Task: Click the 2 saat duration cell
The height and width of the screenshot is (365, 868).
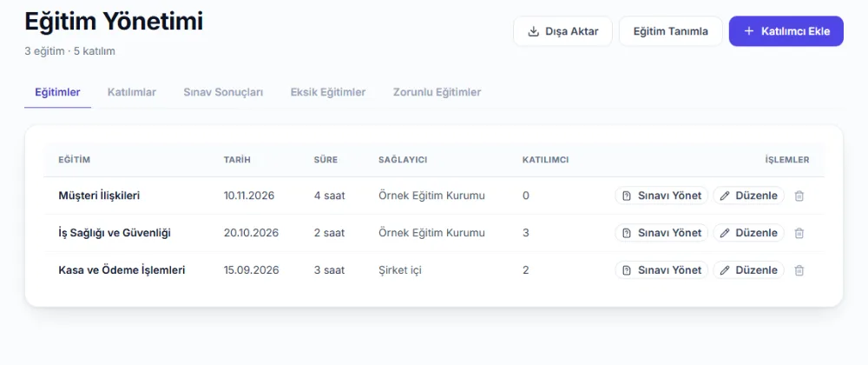Action: [329, 233]
